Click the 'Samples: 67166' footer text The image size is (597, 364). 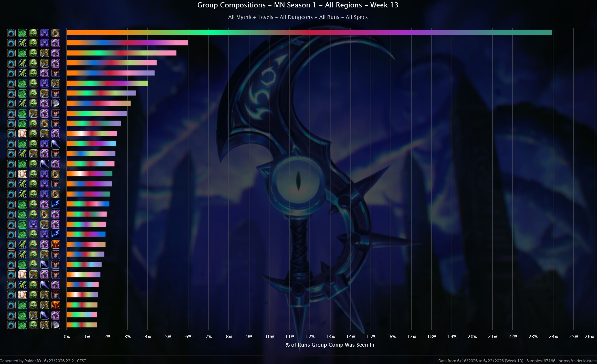pyautogui.click(x=541, y=361)
